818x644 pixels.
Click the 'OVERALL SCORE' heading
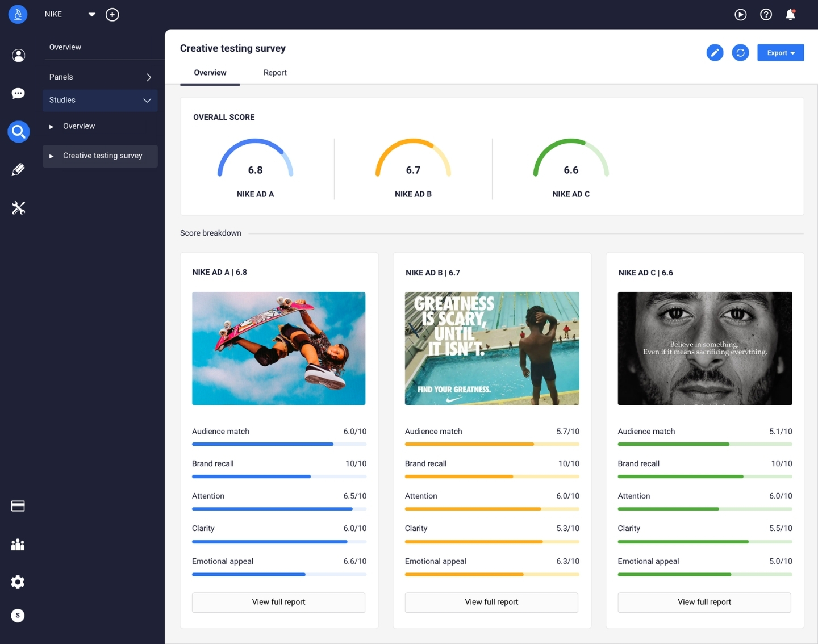224,118
